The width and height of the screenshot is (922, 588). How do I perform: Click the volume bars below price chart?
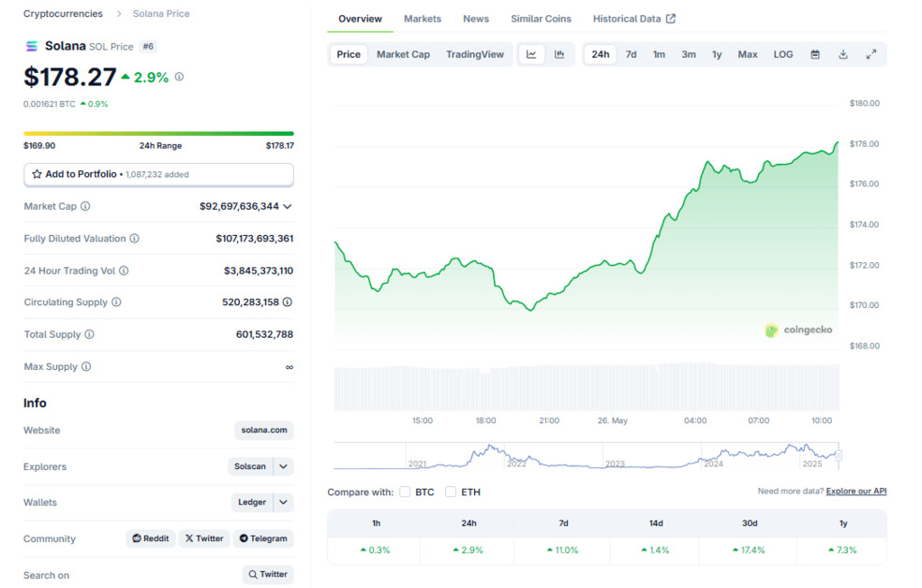587,387
